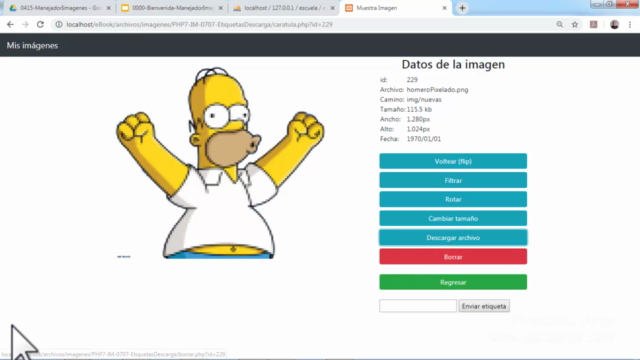Click the Enviar etiqueta button

[484, 306]
